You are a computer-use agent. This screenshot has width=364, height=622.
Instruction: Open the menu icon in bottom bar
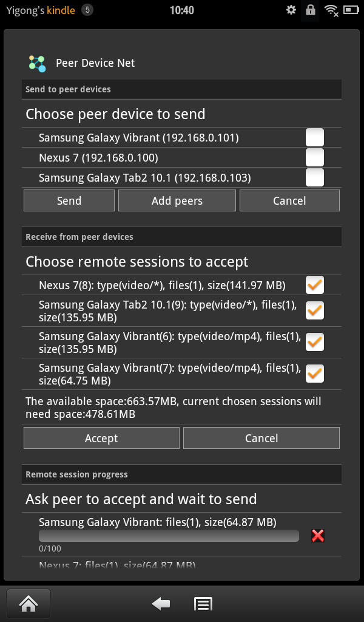tap(203, 603)
